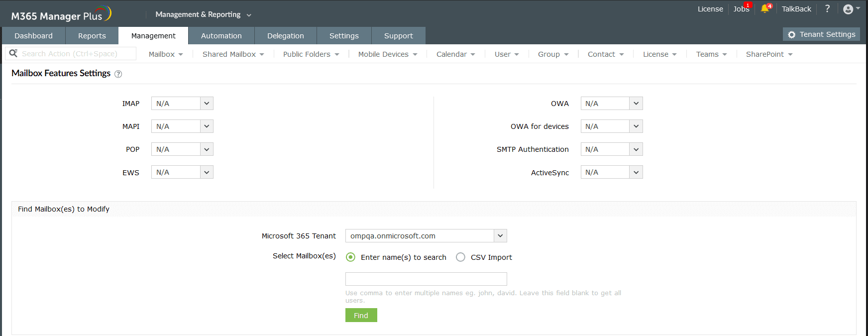Expand the ActiveSync dropdown
Viewport: 868px width, 336px height.
pyautogui.click(x=612, y=172)
